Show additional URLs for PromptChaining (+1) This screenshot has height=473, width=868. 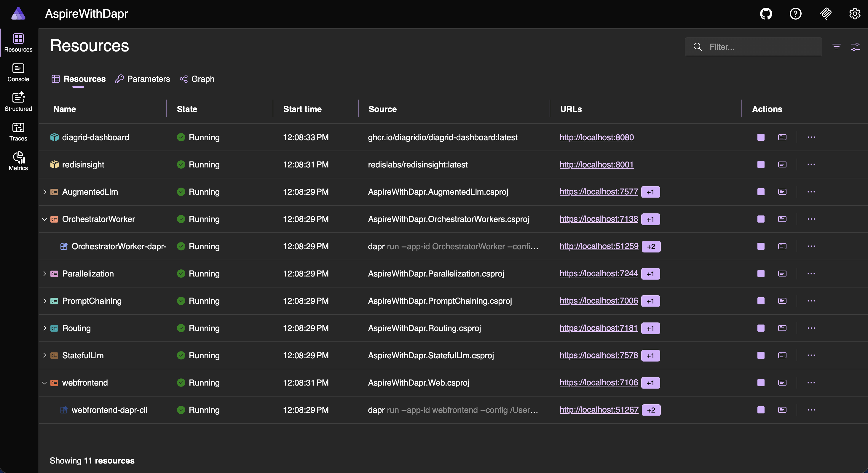click(650, 301)
